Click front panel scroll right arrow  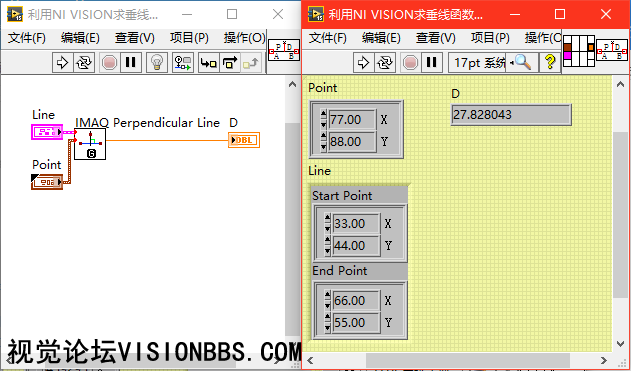tap(604, 360)
